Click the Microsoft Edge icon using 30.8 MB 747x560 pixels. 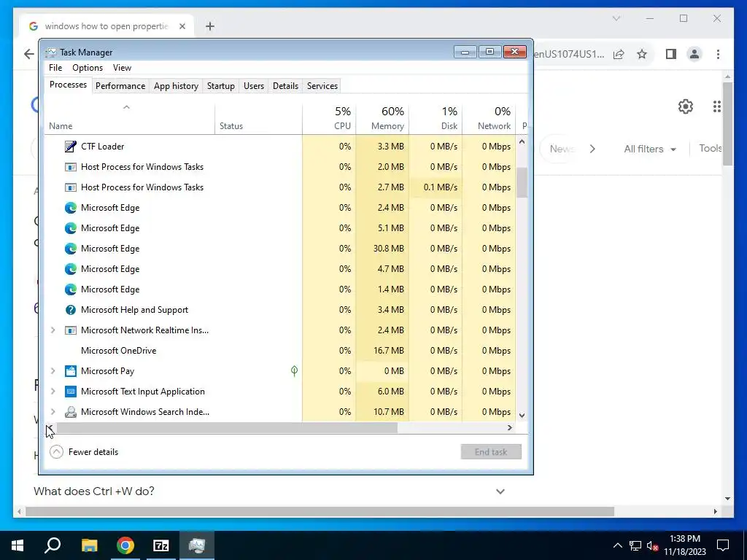click(x=71, y=249)
